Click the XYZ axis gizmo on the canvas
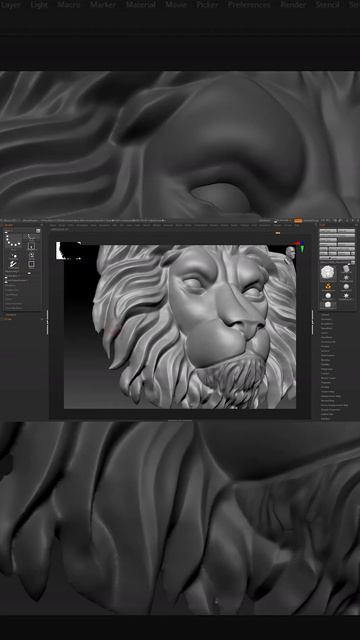 click(302, 246)
